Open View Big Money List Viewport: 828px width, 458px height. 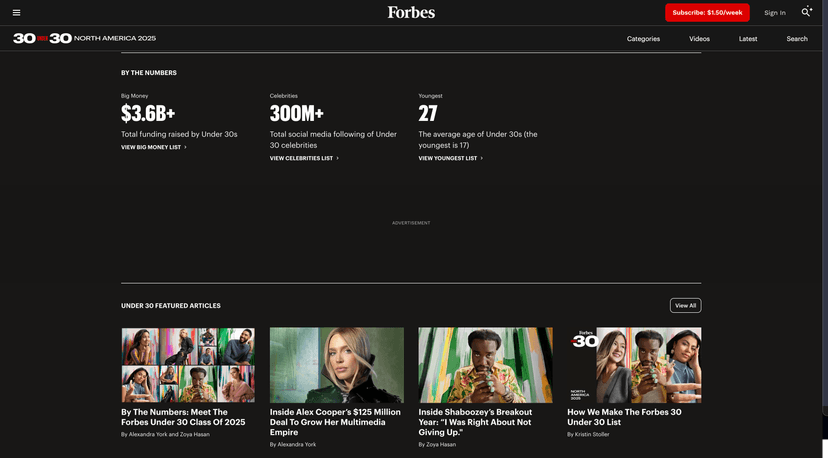coord(153,147)
